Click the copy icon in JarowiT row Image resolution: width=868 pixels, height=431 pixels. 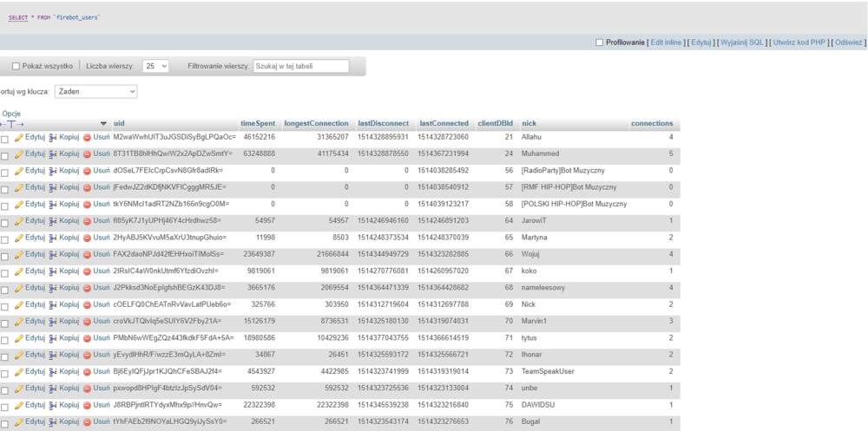pyautogui.click(x=53, y=221)
